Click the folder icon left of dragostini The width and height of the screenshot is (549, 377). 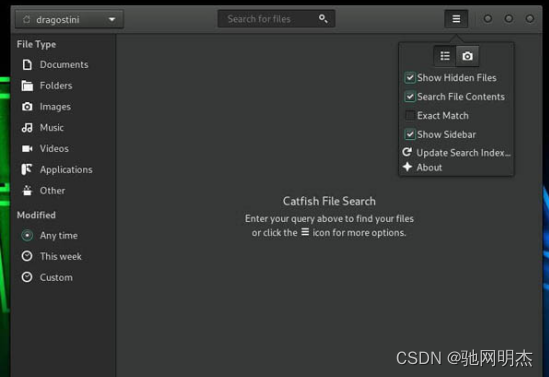pyautogui.click(x=27, y=20)
